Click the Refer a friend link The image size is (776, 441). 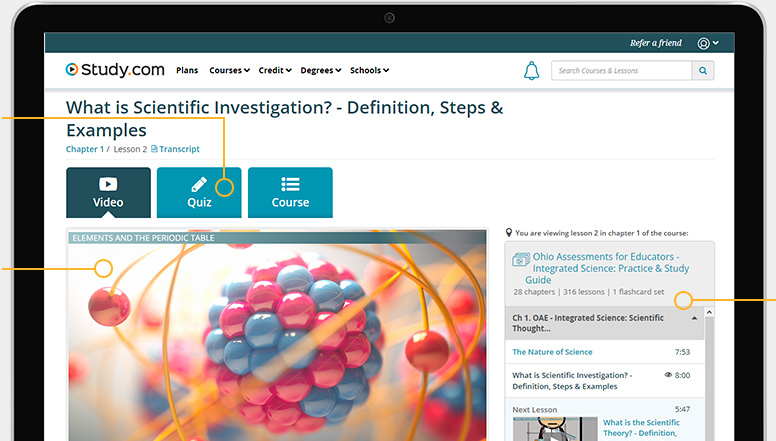656,44
